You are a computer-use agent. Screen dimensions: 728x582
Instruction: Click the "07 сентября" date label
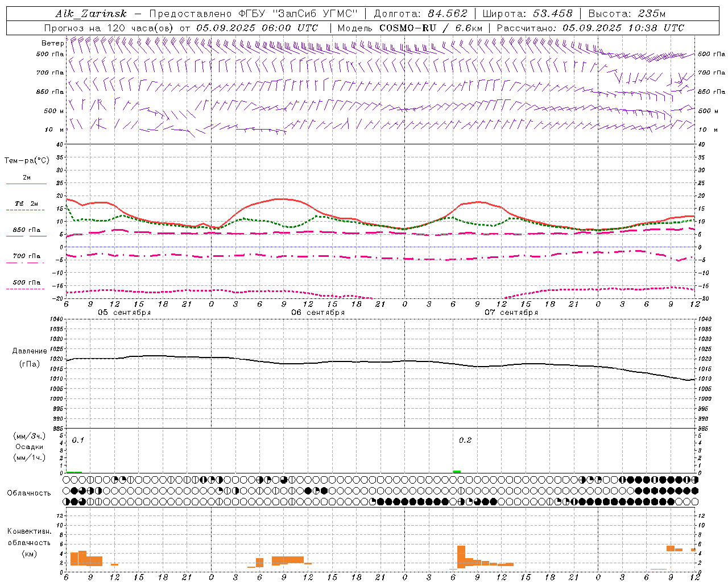pos(511,313)
